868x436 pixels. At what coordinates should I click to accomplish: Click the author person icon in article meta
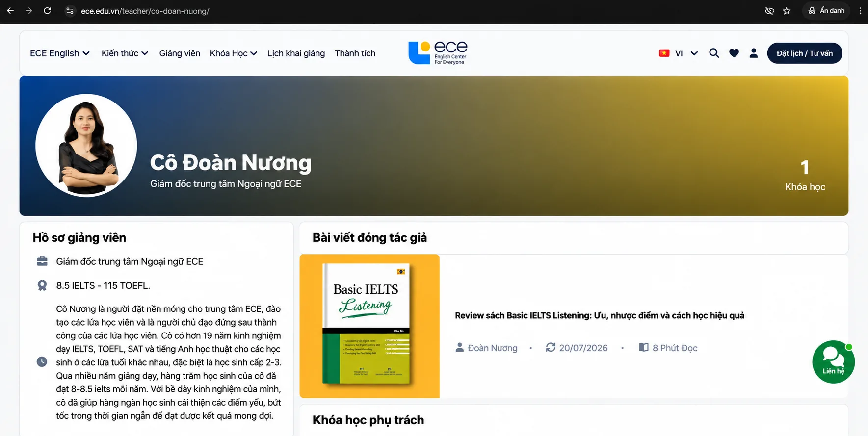tap(460, 347)
